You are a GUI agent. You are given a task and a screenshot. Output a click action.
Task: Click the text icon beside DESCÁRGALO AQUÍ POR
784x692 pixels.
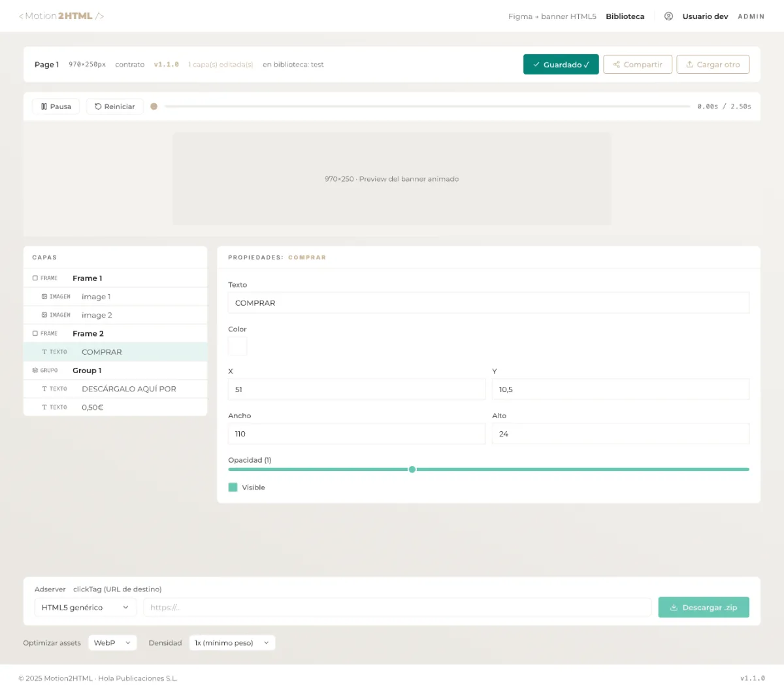44,389
